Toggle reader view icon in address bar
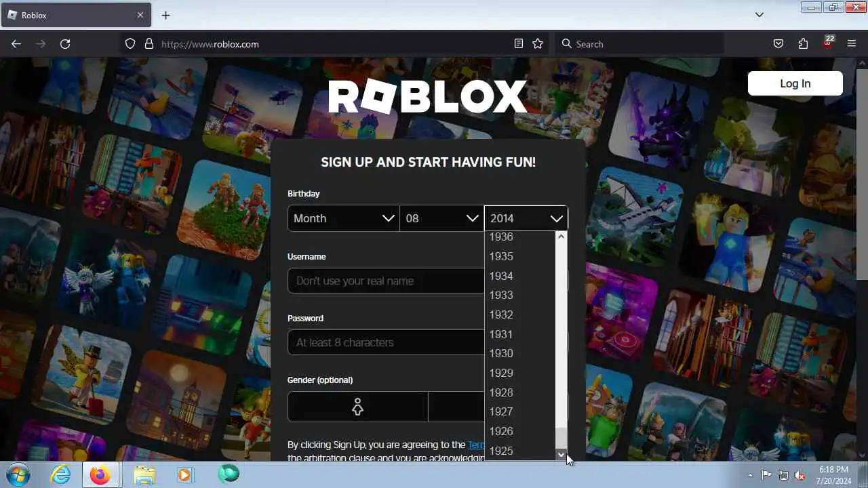Screen dimensions: 868x488 [519, 44]
